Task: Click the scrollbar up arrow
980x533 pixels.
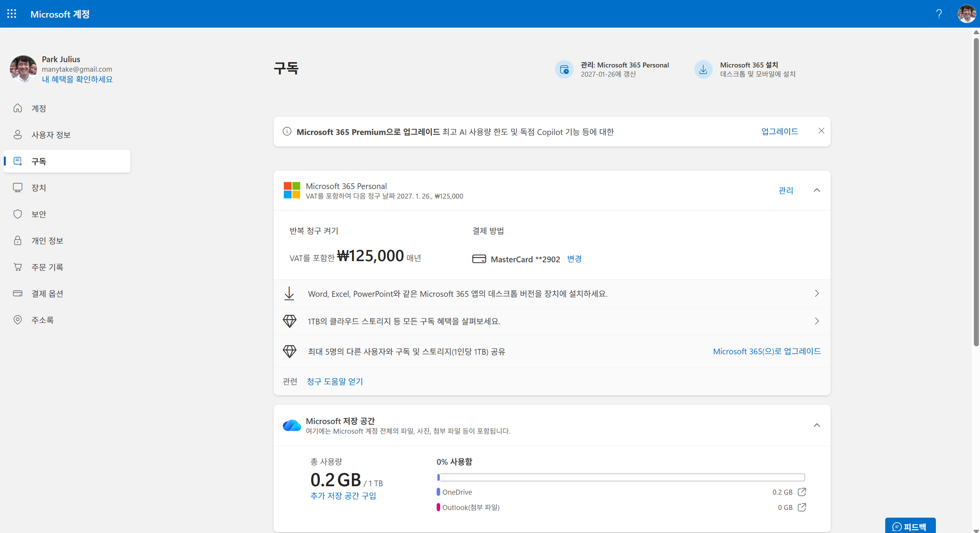Action: pyautogui.click(x=976, y=32)
